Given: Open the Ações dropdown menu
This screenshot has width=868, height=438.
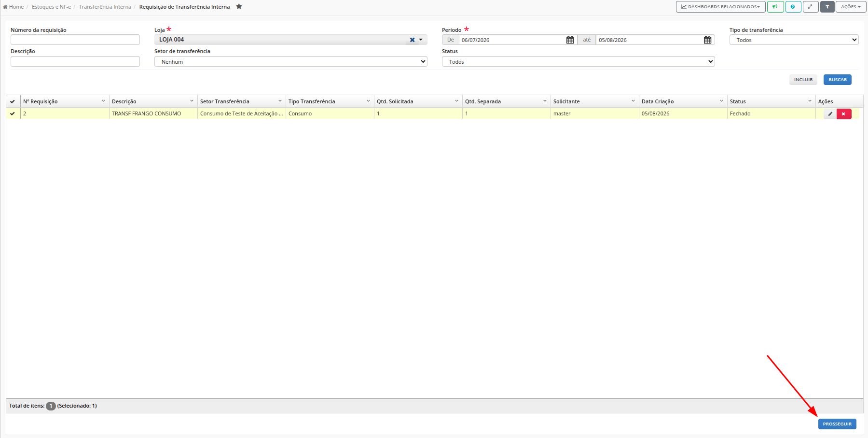Looking at the screenshot, I should tap(851, 7).
